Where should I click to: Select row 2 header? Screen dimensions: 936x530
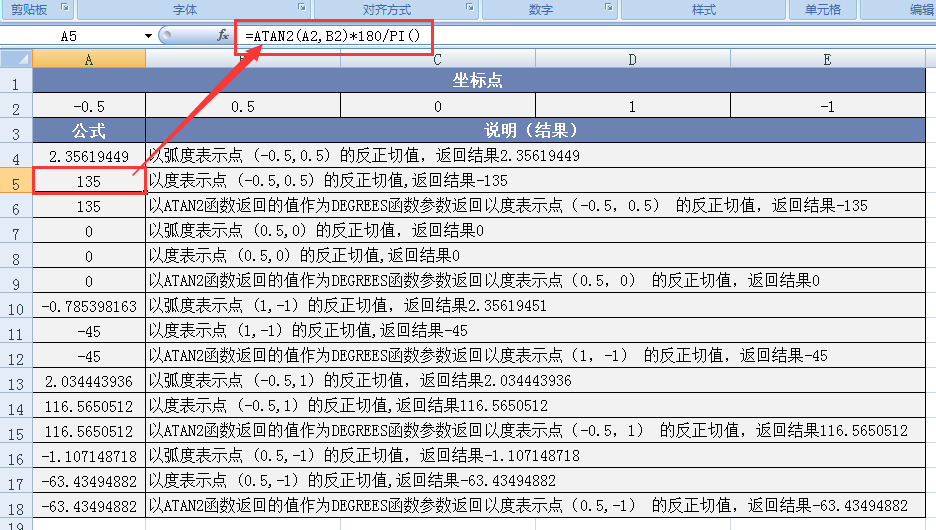pos(16,106)
